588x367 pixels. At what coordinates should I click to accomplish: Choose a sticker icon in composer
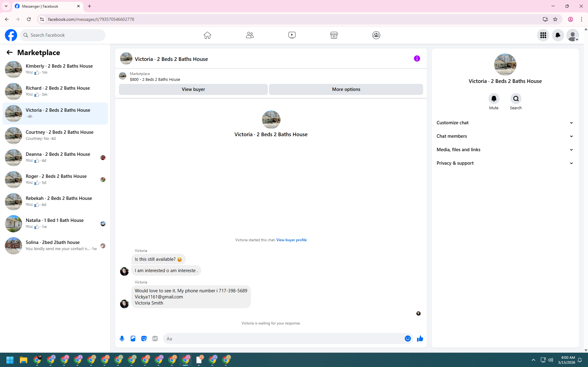[144, 339]
